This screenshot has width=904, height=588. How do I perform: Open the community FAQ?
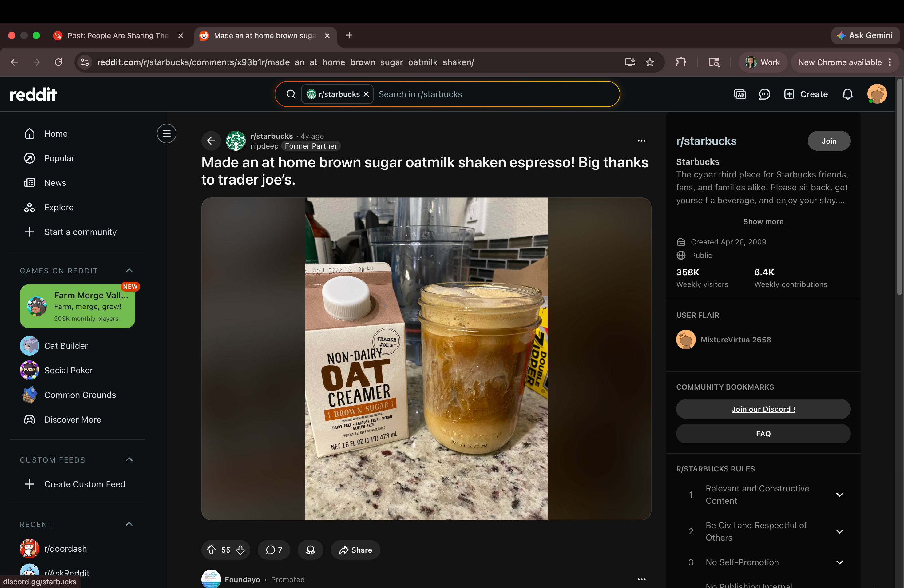pos(763,434)
